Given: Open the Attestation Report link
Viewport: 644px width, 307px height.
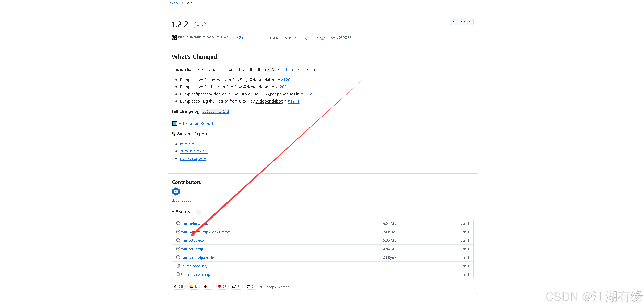Looking at the screenshot, I should (196, 124).
